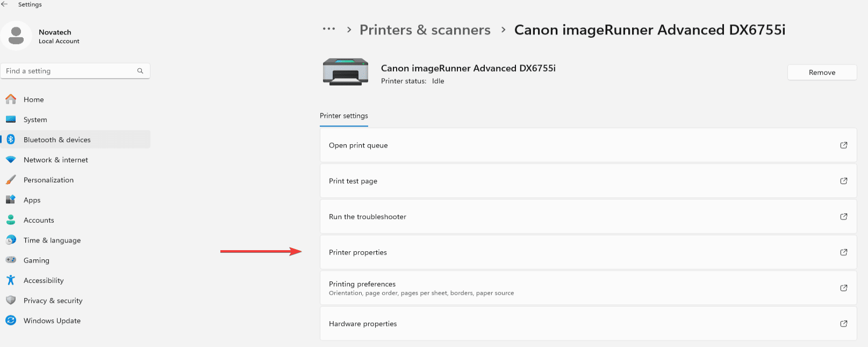This screenshot has height=347, width=868.
Task: Click the Privacy shield icon
Action: pyautogui.click(x=11, y=300)
